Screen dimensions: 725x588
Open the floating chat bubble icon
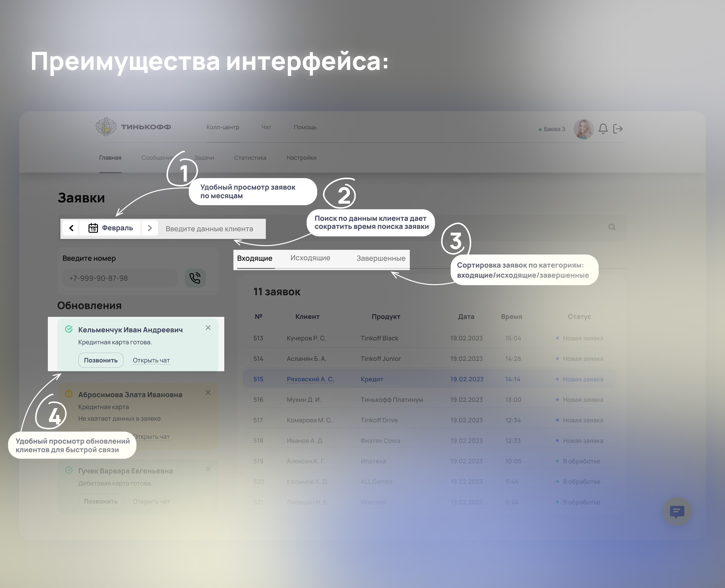click(x=677, y=511)
